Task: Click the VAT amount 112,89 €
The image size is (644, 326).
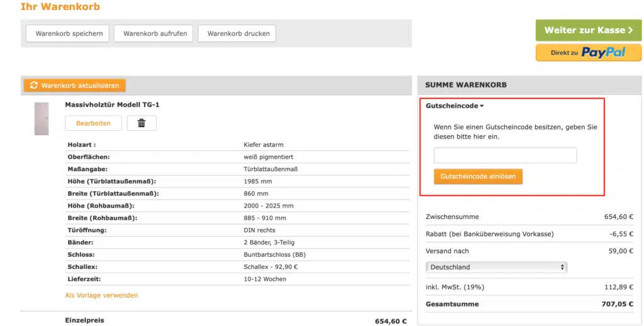Action: [x=619, y=287]
